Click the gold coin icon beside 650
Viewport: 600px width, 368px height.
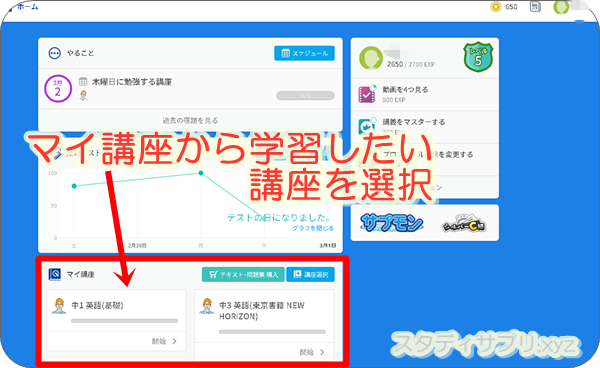(x=496, y=7)
